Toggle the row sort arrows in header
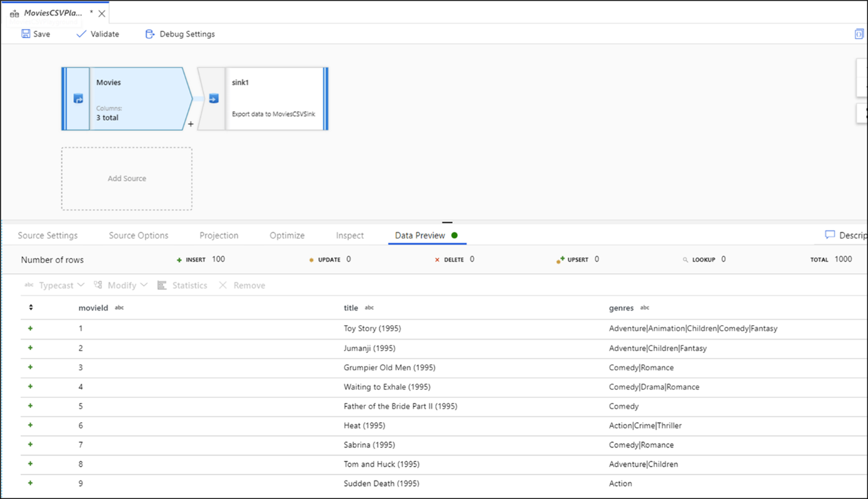The height and width of the screenshot is (499, 868). click(x=31, y=307)
